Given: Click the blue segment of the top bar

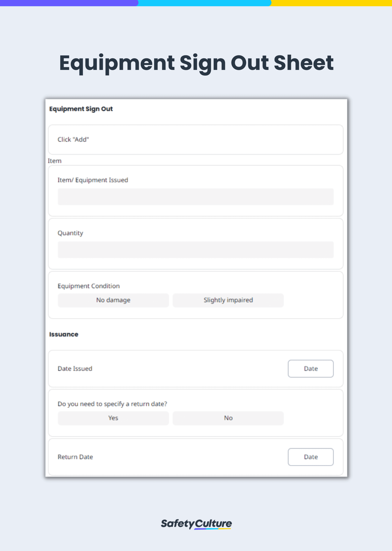Looking at the screenshot, I should click(205, 3).
